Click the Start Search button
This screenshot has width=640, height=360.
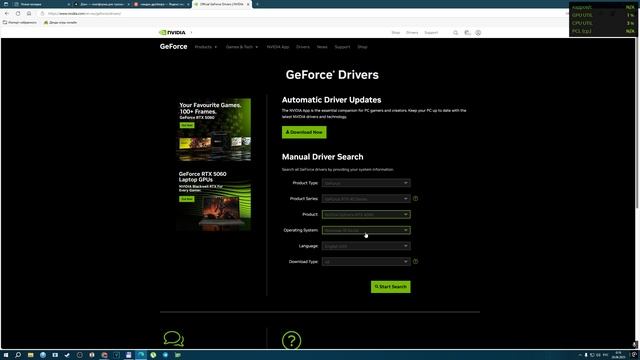point(391,287)
